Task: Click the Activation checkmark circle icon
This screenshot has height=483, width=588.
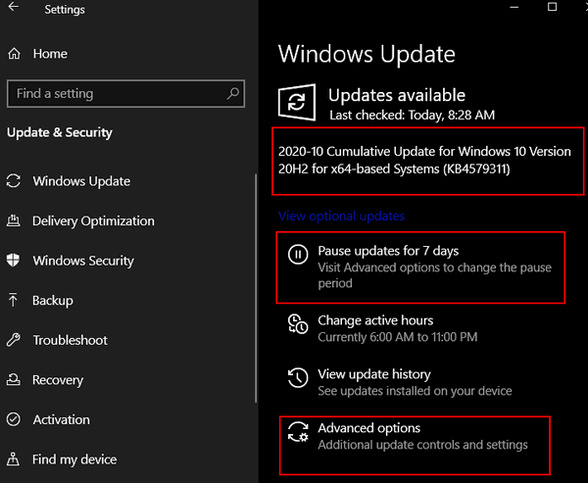Action: [14, 419]
